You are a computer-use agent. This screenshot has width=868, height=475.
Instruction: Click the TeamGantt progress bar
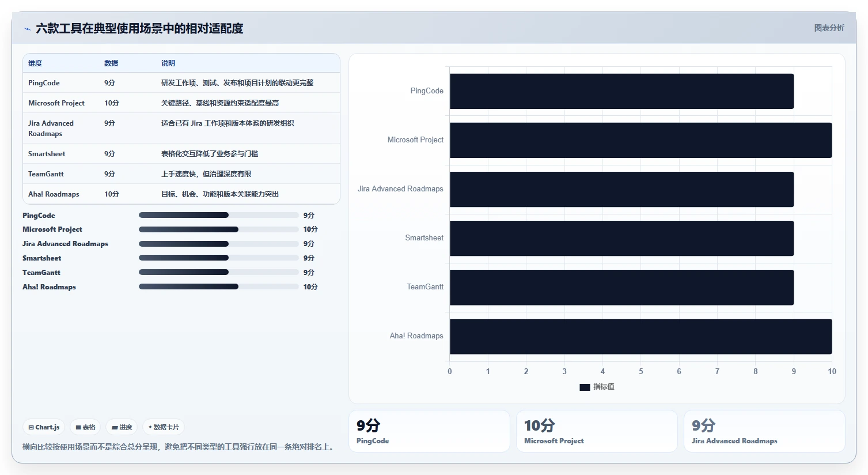click(219, 272)
